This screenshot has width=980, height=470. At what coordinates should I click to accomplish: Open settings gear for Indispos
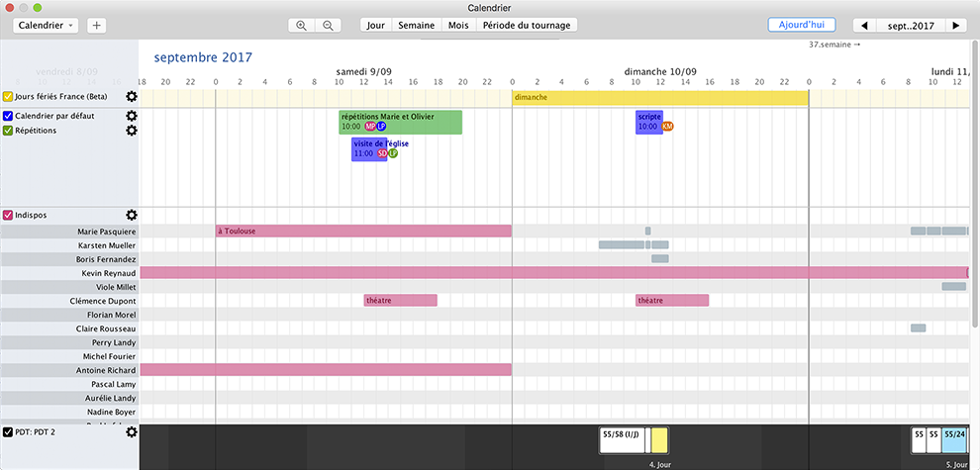click(x=132, y=215)
